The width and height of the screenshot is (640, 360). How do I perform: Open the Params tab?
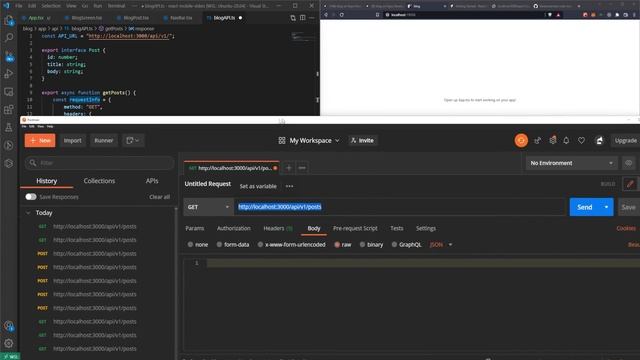click(195, 228)
